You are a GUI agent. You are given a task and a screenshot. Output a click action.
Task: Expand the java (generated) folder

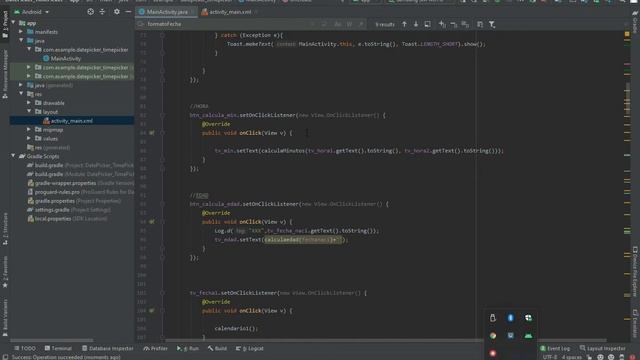[x=21, y=85]
